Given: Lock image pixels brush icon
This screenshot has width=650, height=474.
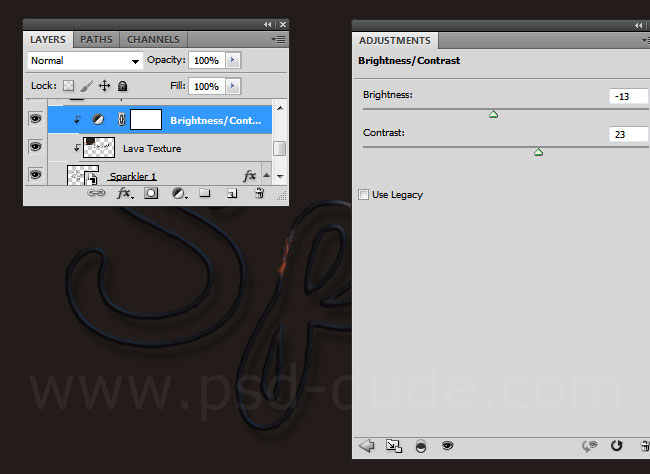Looking at the screenshot, I should coord(87,86).
